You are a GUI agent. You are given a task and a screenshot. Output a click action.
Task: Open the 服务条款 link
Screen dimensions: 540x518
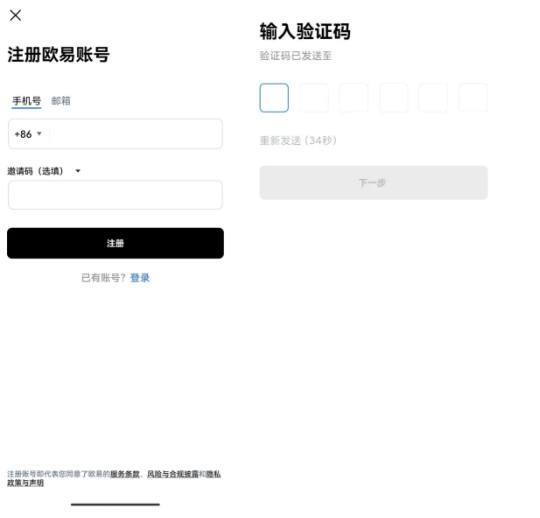tap(125, 474)
